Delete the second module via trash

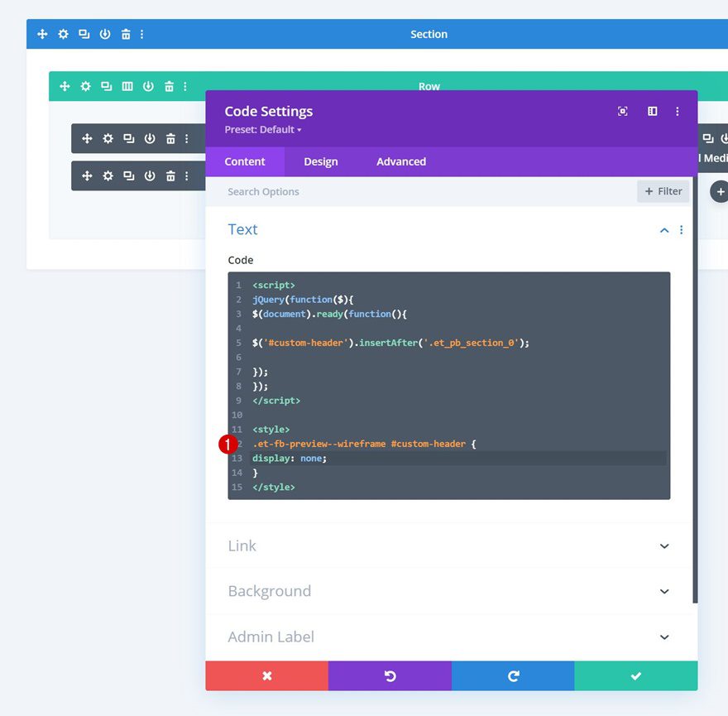170,175
